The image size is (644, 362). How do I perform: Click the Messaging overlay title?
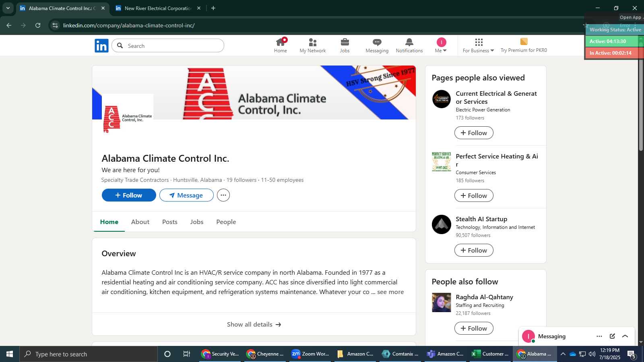[551, 336]
